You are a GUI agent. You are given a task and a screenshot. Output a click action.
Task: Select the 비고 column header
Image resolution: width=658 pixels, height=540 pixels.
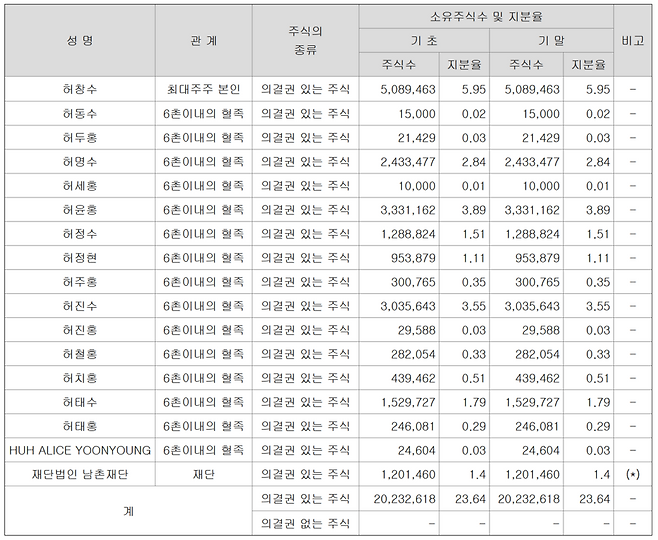[x=632, y=41]
